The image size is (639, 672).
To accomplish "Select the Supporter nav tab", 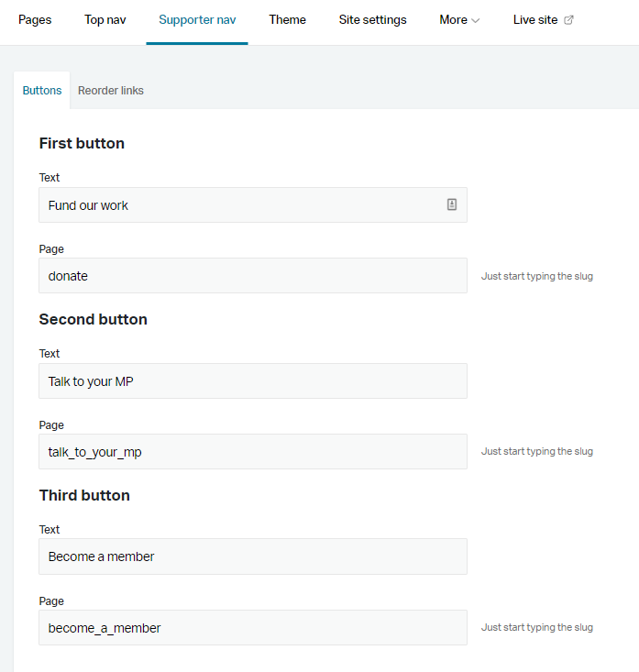I will click(x=197, y=20).
